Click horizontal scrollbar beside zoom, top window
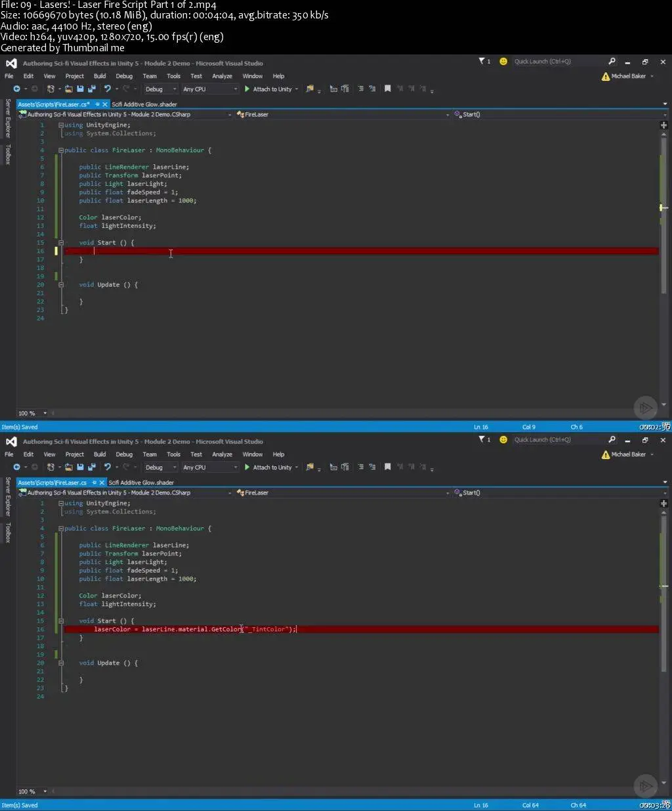Screen dimensions: 672x811 (354, 413)
